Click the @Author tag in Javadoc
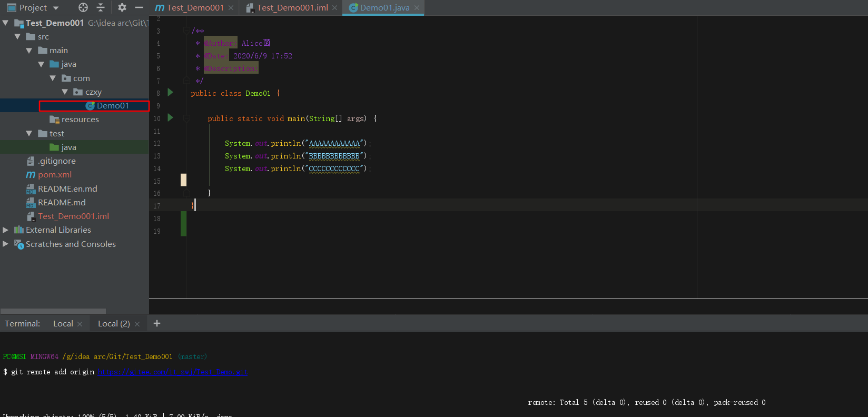 tap(220, 43)
